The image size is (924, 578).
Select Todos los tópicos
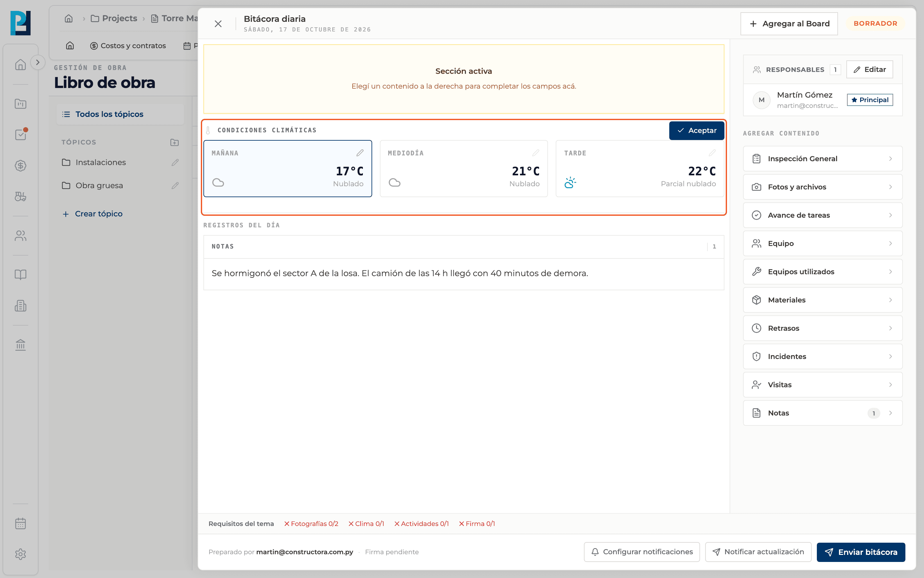pos(120,114)
